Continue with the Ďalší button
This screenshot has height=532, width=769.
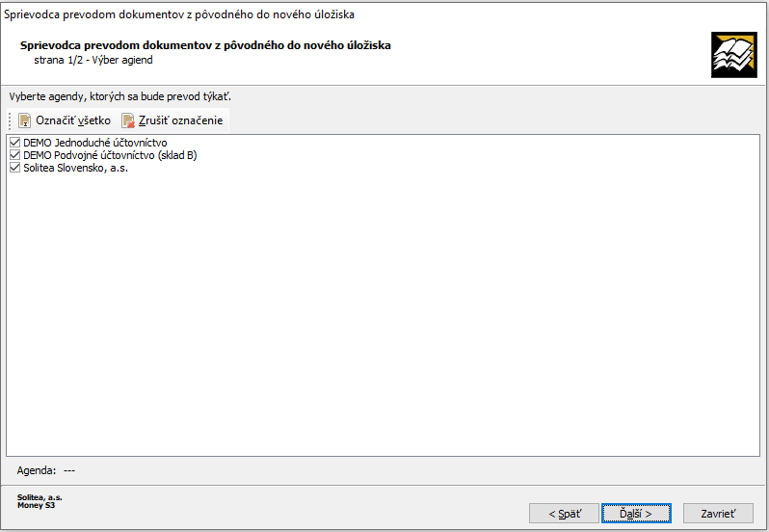(636, 514)
